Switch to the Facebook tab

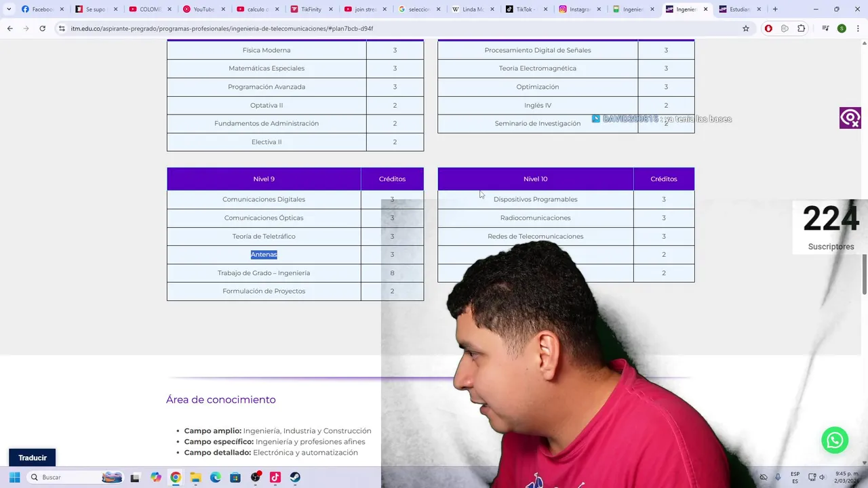point(43,9)
